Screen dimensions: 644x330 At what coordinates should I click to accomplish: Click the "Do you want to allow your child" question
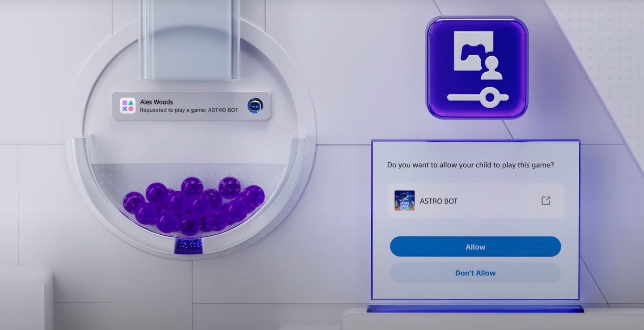470,165
